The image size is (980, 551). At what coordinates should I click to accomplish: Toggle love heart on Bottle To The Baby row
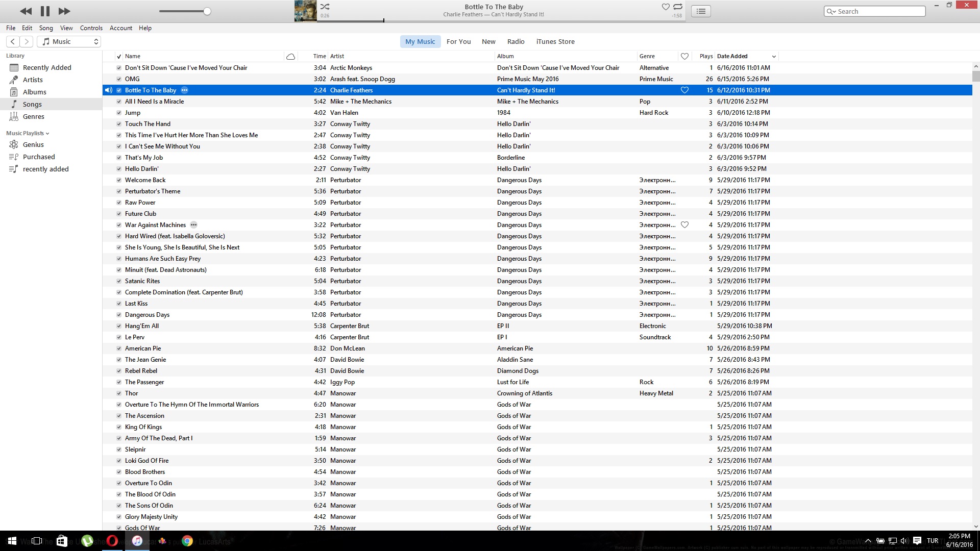point(684,90)
